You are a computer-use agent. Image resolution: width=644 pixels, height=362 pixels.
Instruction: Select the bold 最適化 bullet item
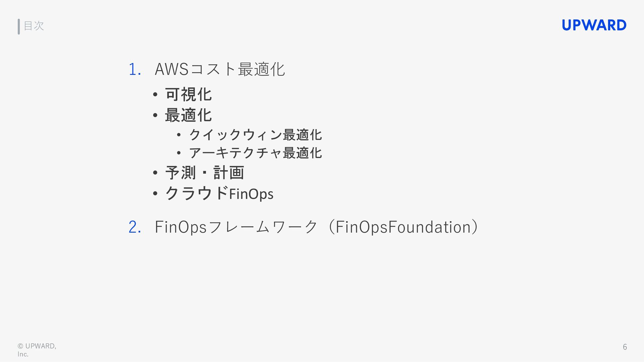[189, 115]
